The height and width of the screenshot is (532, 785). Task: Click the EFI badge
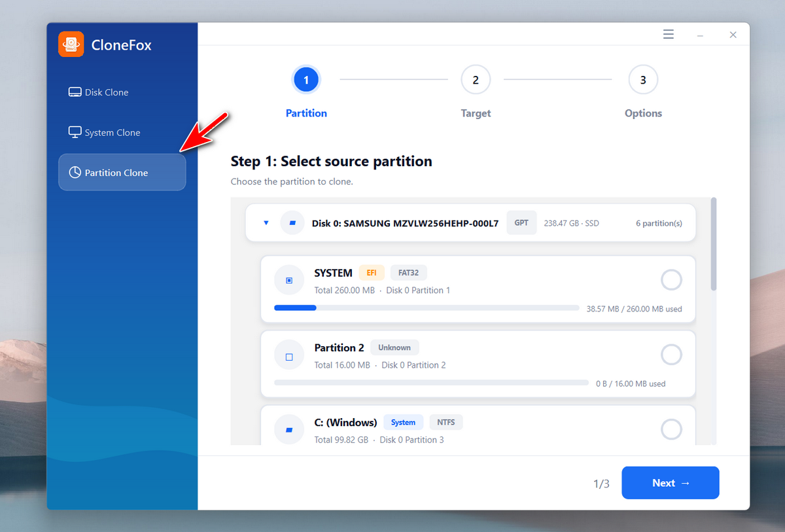tap(372, 273)
